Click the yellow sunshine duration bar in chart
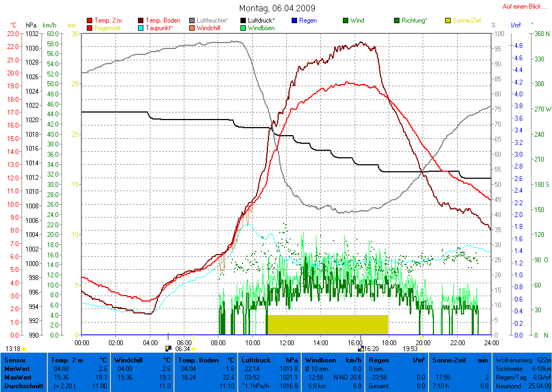 coord(327,324)
